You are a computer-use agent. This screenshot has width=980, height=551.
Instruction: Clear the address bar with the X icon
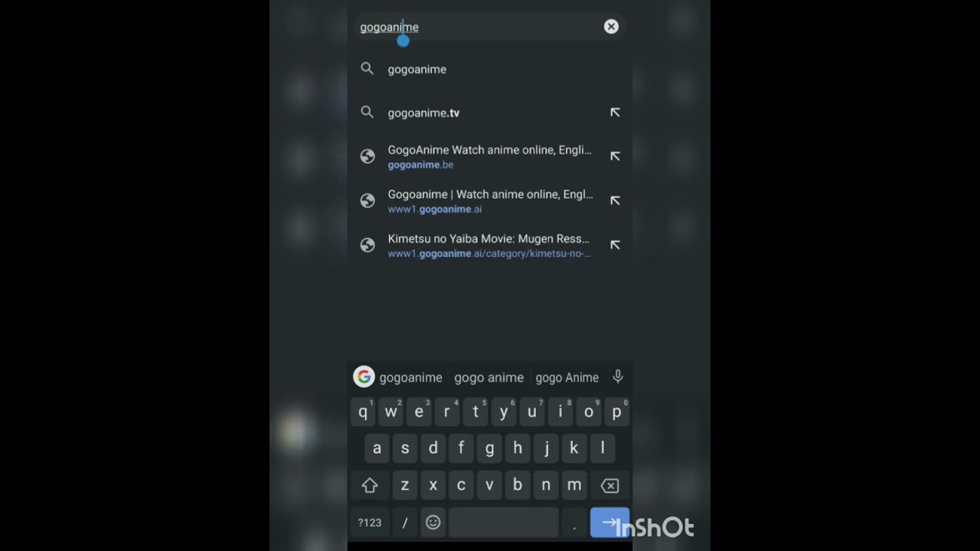point(611,27)
